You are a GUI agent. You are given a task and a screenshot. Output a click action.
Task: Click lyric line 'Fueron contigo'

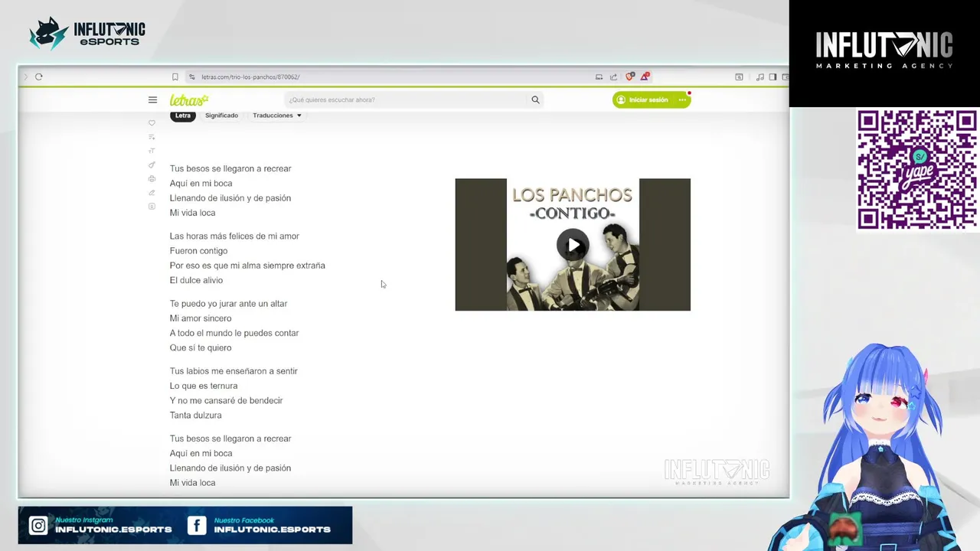point(198,251)
